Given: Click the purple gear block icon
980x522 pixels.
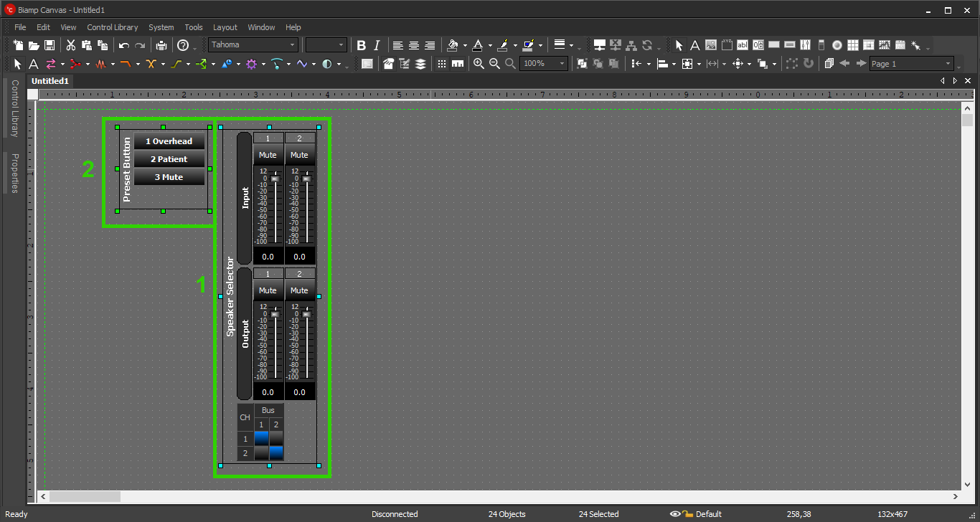Looking at the screenshot, I should pos(251,64).
